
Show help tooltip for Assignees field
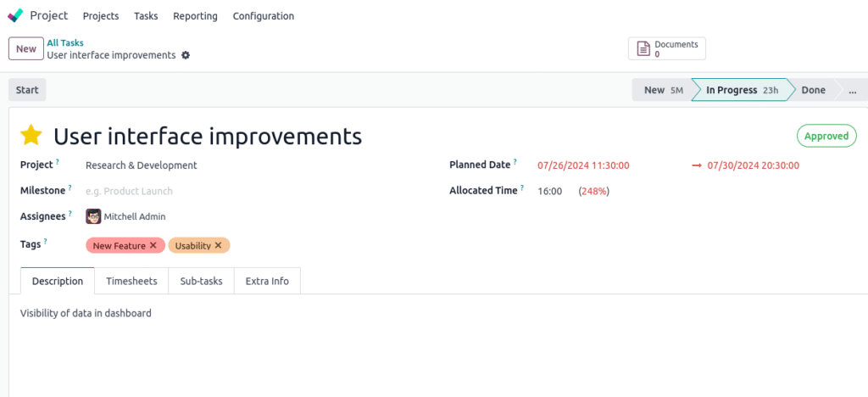click(x=70, y=214)
